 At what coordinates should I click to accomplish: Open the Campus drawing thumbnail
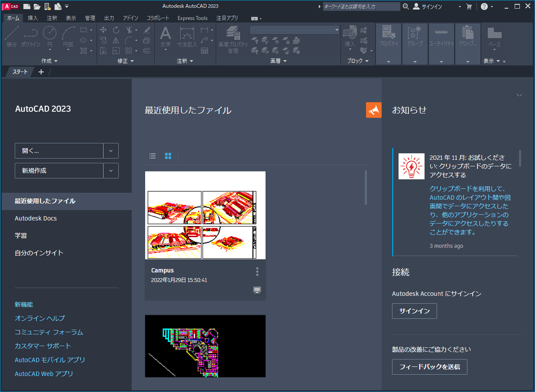(x=205, y=215)
